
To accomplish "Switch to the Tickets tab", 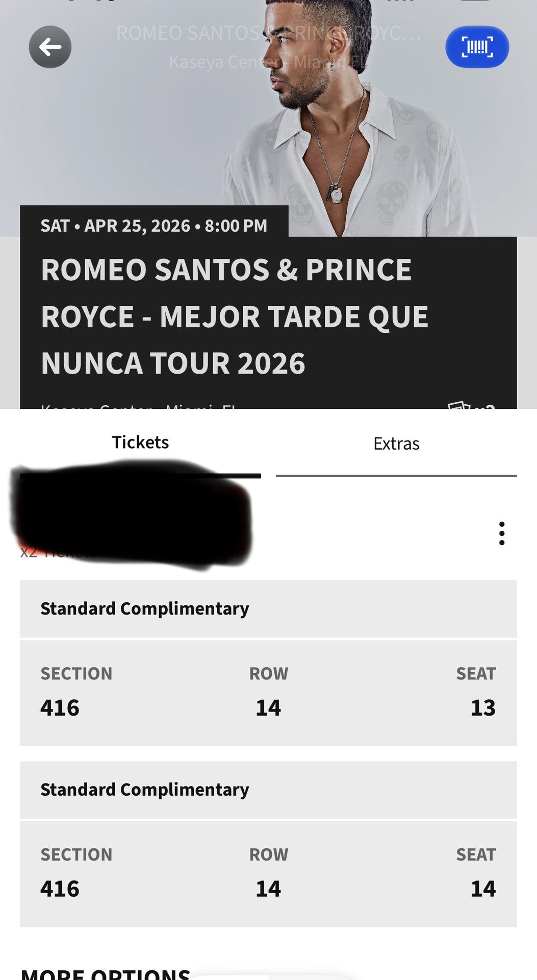I will click(140, 443).
